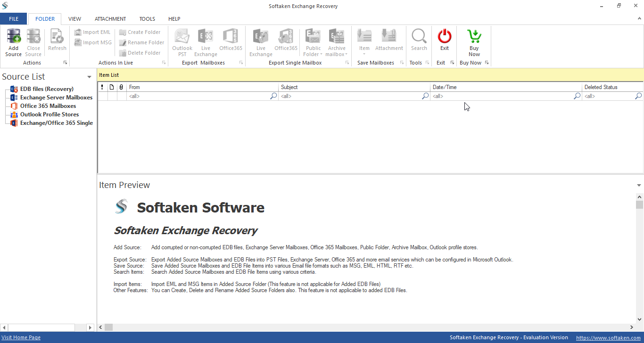Open the Item save dropdown
The height and width of the screenshot is (343, 644).
tap(364, 42)
